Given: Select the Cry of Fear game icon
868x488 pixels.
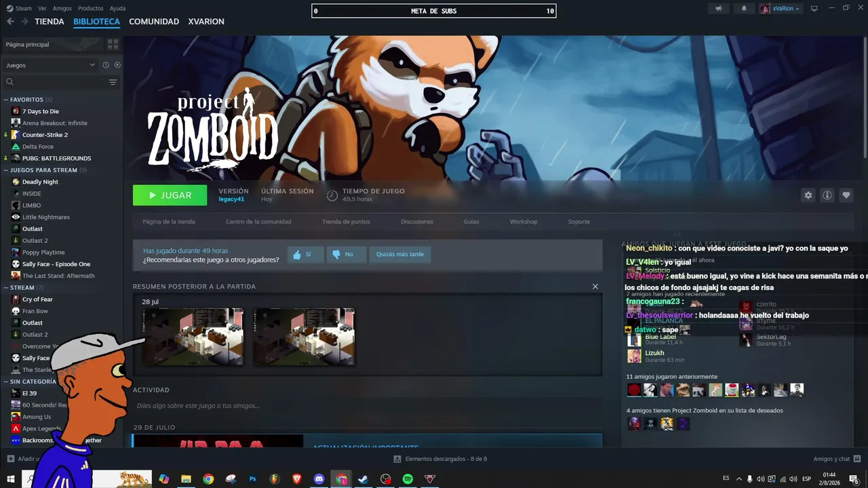Looking at the screenshot, I should (16, 299).
